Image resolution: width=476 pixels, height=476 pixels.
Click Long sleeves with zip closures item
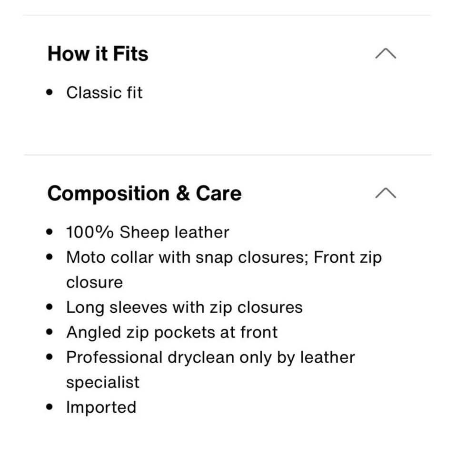click(184, 307)
